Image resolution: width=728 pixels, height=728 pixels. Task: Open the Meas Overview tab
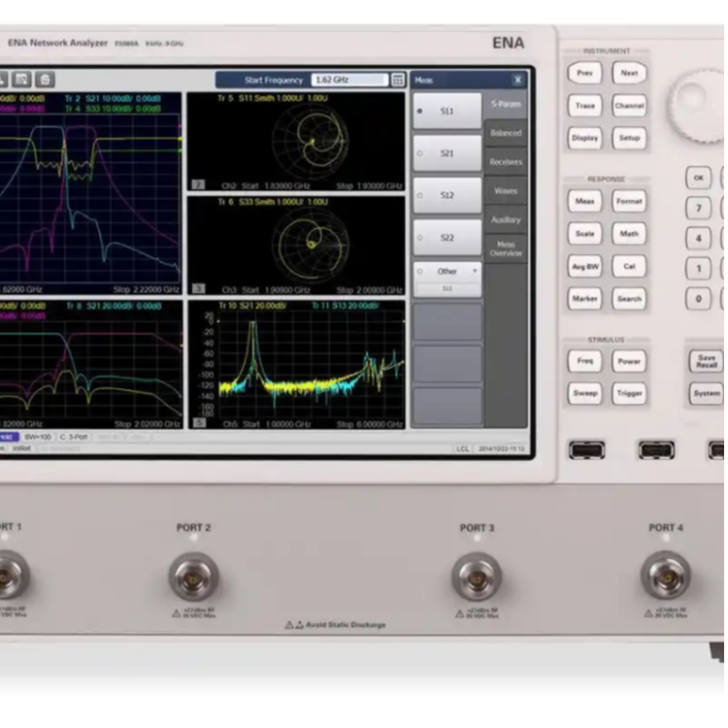tap(506, 248)
